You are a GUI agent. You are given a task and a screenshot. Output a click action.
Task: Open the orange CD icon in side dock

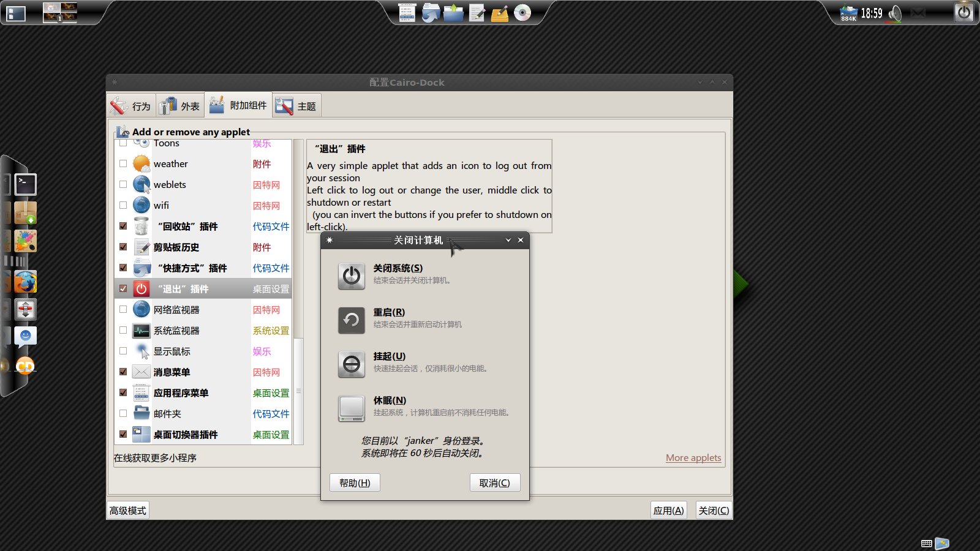pos(25,366)
